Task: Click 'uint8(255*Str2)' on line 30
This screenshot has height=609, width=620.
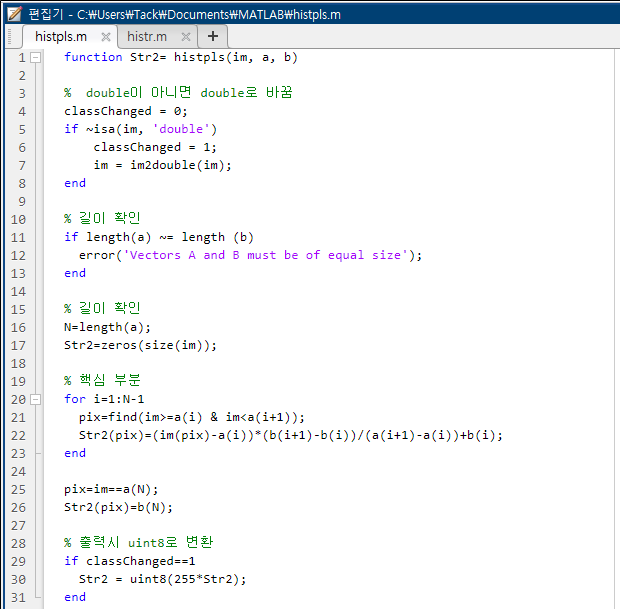Action: [x=184, y=579]
